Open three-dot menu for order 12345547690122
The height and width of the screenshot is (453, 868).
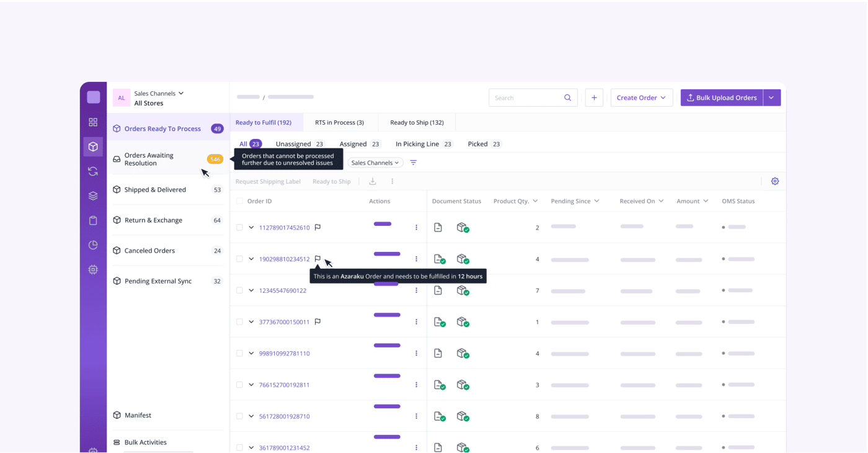(x=416, y=290)
